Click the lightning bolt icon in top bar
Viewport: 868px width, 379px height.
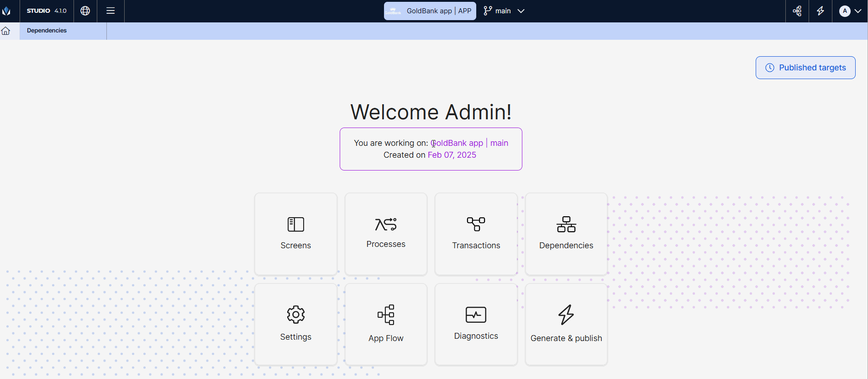pos(821,11)
